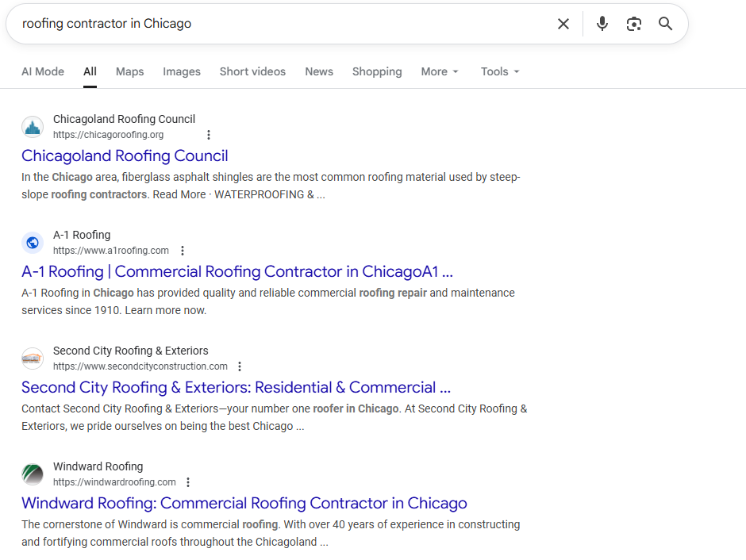746x560 pixels.
Task: Open three-dot menu next to windwardroofing.com
Action: (x=188, y=482)
